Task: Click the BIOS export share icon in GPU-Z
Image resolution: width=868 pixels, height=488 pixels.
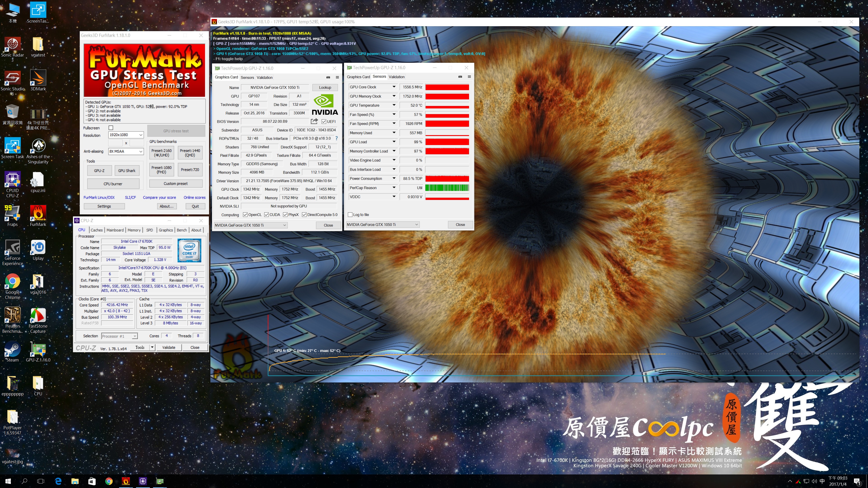Action: click(x=314, y=121)
